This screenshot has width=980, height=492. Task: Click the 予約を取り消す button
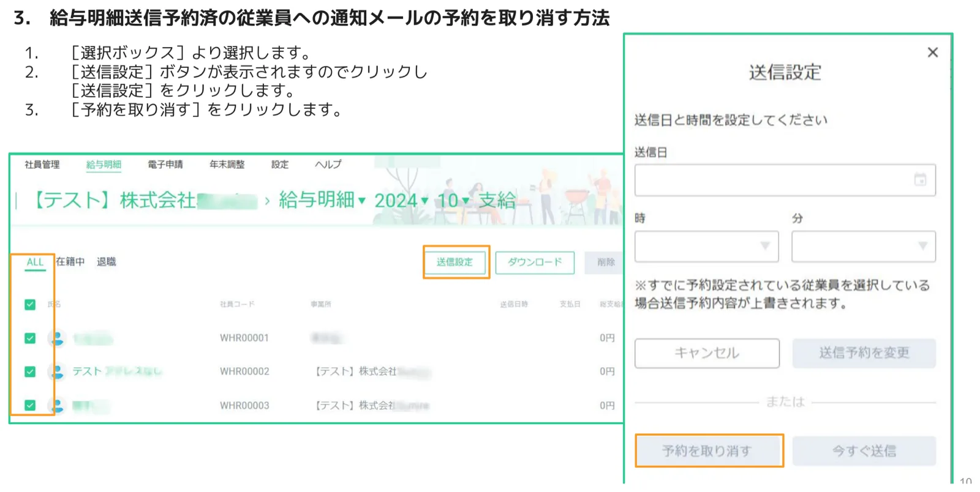707,451
